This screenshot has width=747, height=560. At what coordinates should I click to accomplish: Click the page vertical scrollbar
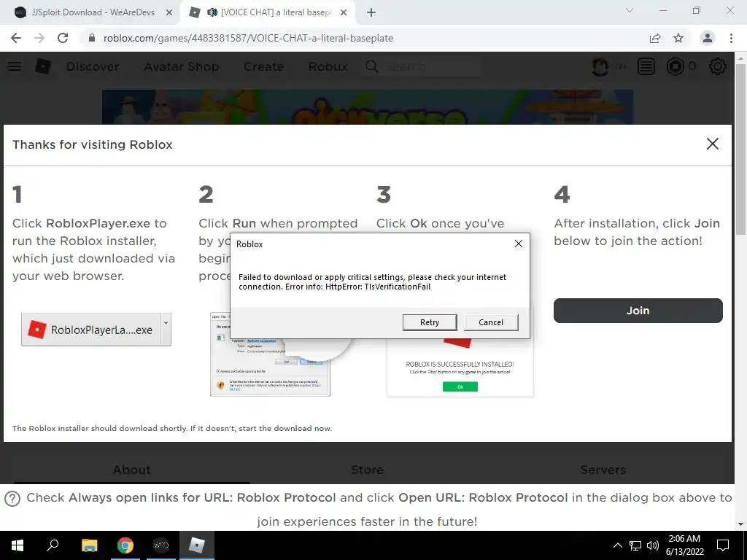740,149
